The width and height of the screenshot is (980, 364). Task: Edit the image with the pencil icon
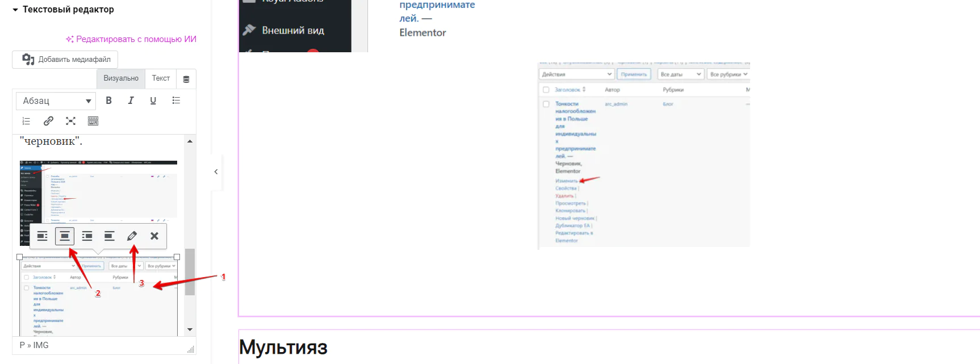click(x=132, y=236)
